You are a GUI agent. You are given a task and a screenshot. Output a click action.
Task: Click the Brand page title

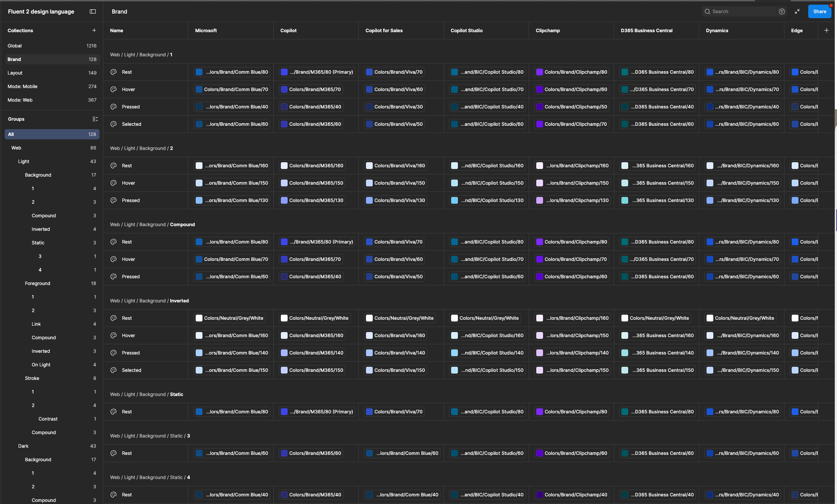(119, 11)
